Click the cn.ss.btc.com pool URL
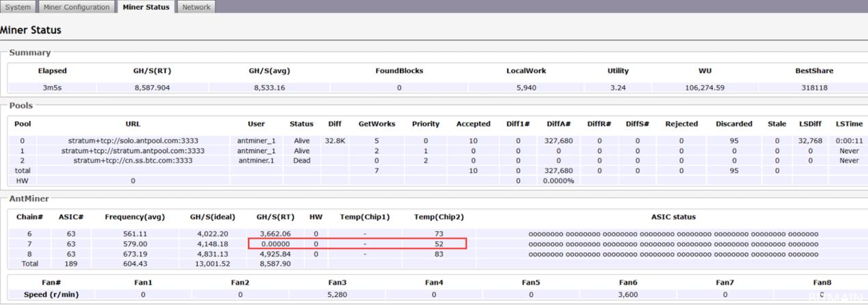 (133, 160)
